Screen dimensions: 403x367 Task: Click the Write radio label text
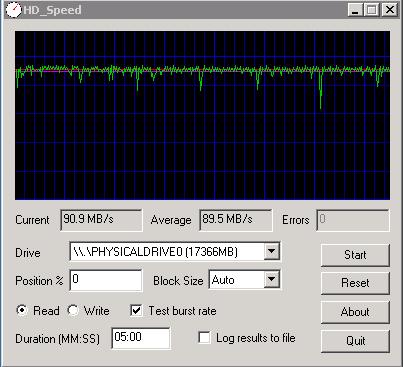(x=97, y=311)
